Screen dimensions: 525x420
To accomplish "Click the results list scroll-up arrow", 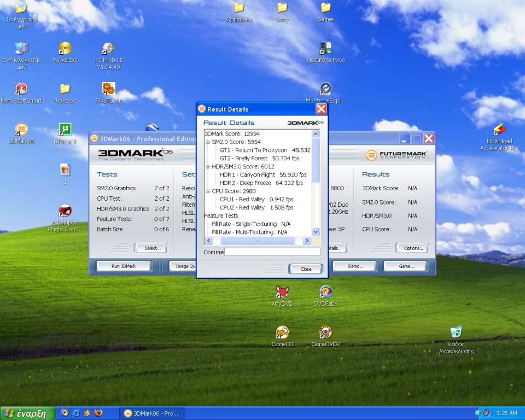I will 316,135.
